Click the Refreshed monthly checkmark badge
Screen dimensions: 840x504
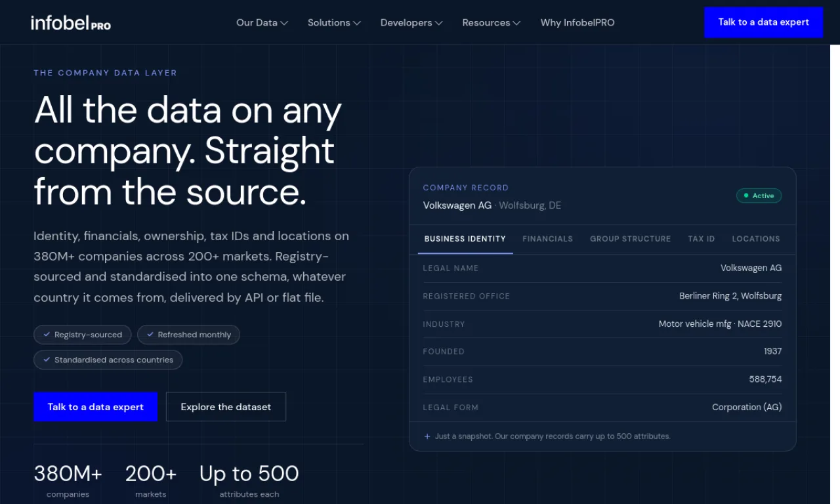[x=188, y=335]
